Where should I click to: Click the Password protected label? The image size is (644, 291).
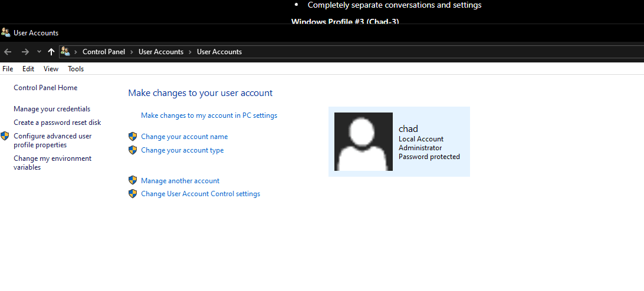(429, 157)
